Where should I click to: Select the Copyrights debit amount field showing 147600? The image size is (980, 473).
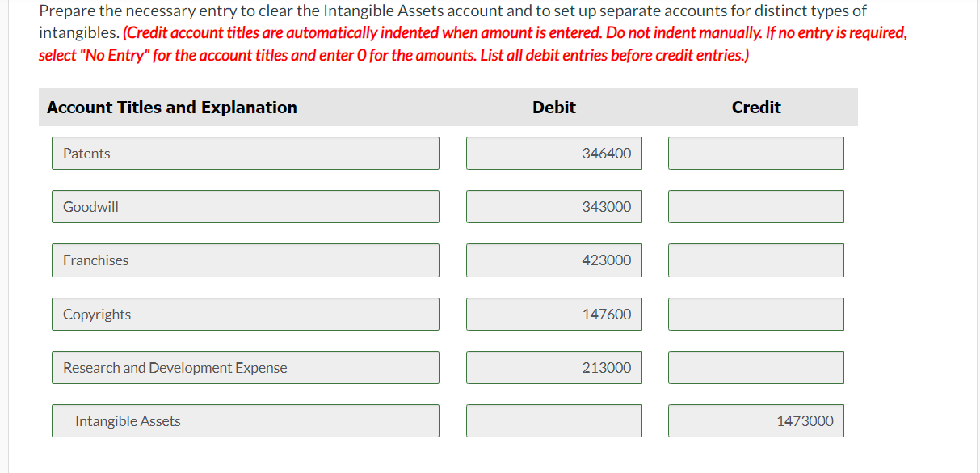553,314
